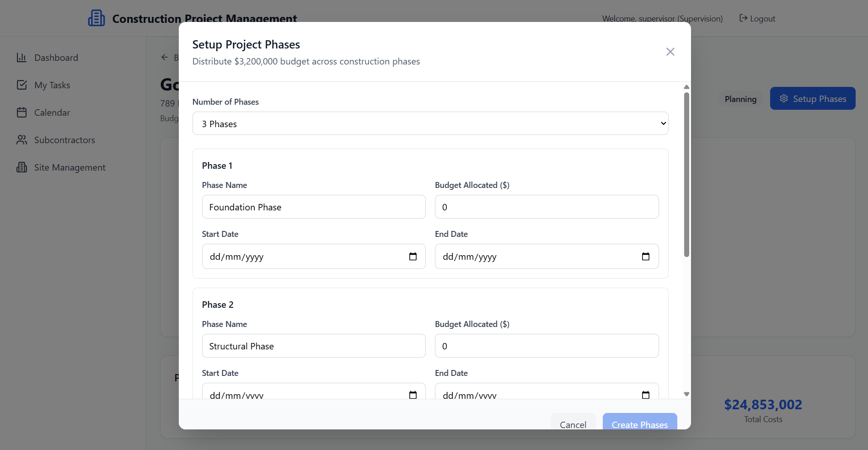Viewport: 868px width, 450px height.
Task: Click the Site Management building icon
Action: point(21,167)
